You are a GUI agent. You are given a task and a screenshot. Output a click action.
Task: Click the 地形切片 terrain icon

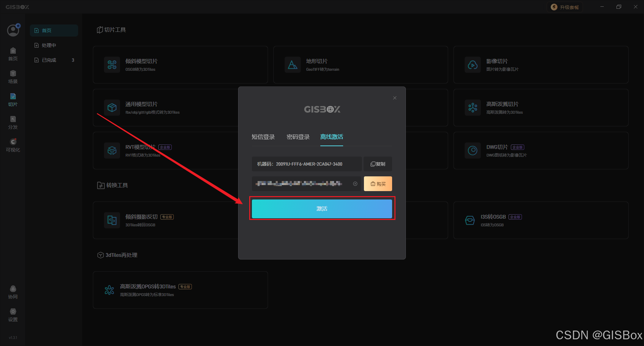coord(293,65)
